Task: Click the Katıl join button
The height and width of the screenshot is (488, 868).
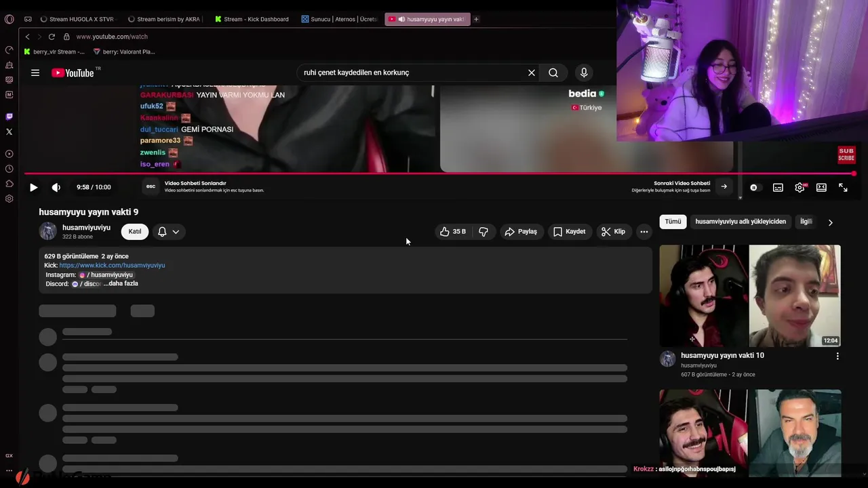Action: [x=135, y=232]
